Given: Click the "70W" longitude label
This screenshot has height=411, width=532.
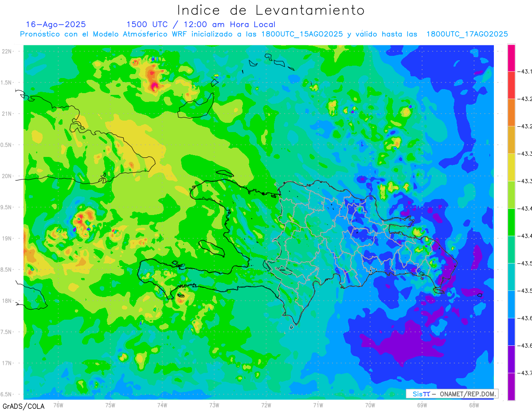Looking at the screenshot, I should (370, 405).
